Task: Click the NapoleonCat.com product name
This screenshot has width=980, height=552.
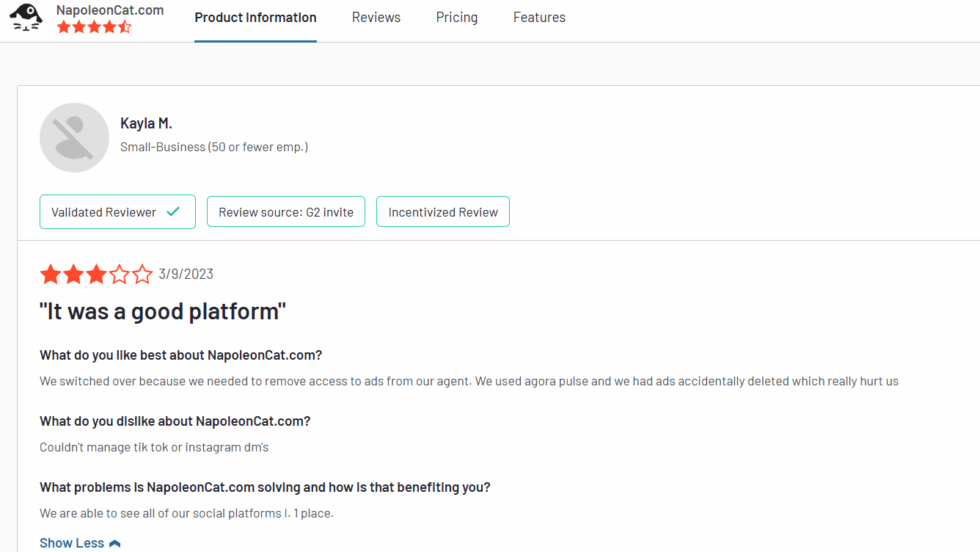Action: (110, 10)
